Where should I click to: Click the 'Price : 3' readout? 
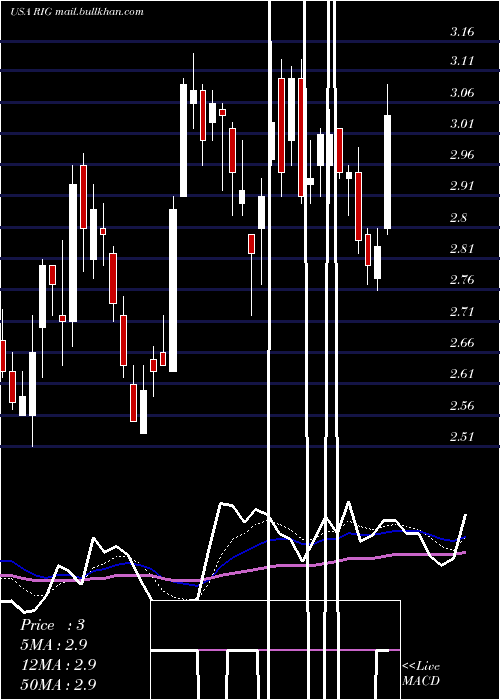click(x=52, y=625)
